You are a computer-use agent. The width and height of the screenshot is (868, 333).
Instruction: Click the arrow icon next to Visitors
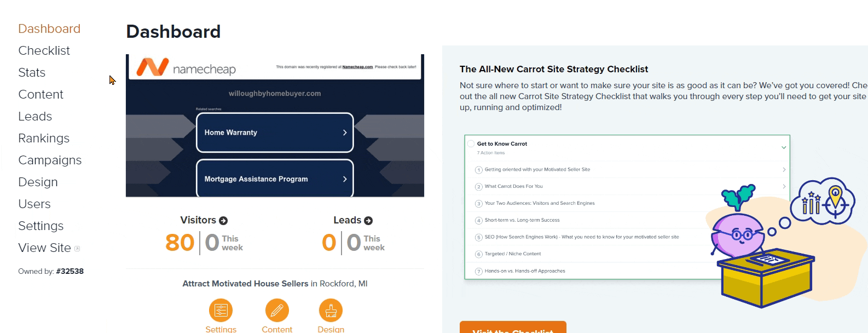coord(223,221)
